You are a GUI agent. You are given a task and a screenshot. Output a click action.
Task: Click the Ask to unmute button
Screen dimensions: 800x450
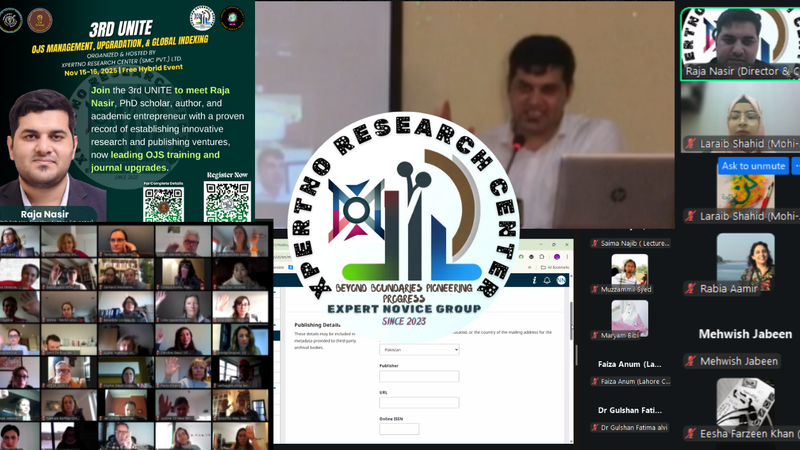pos(753,166)
